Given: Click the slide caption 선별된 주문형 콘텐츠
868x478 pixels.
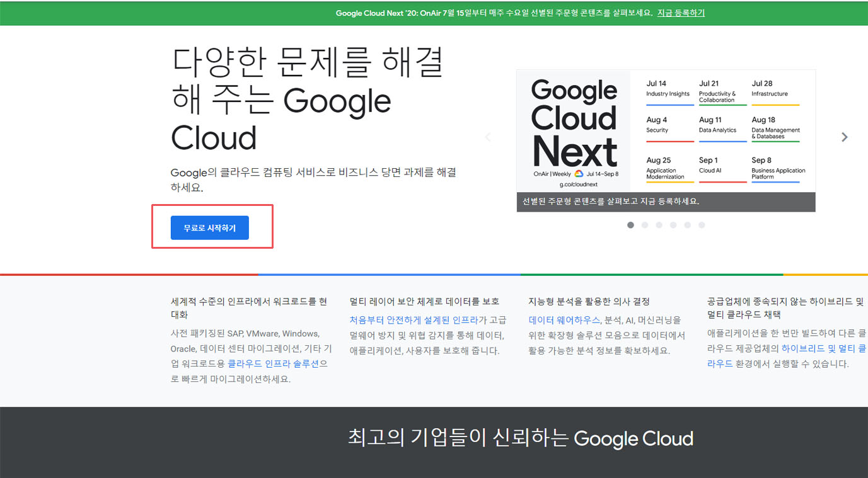Looking at the screenshot, I should tap(610, 202).
